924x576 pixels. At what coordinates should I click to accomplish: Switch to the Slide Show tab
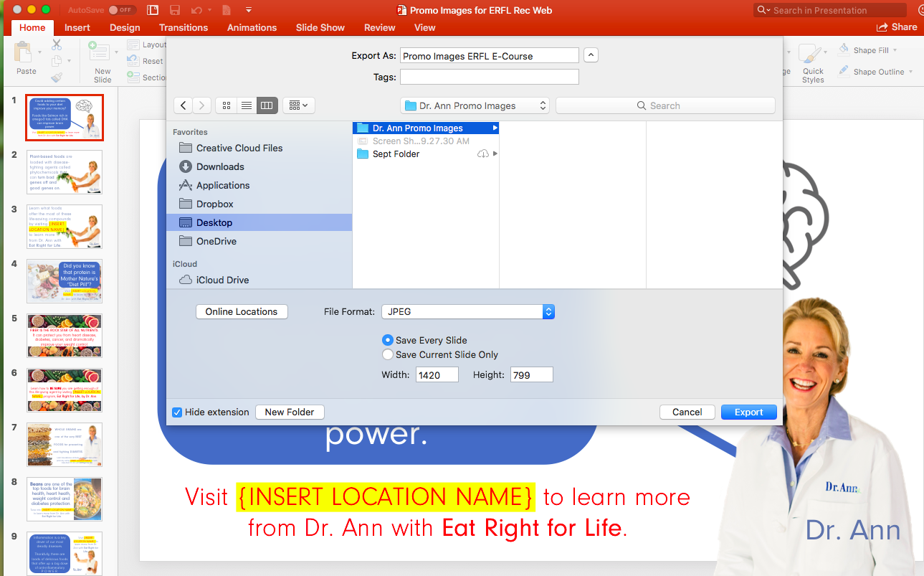point(320,27)
